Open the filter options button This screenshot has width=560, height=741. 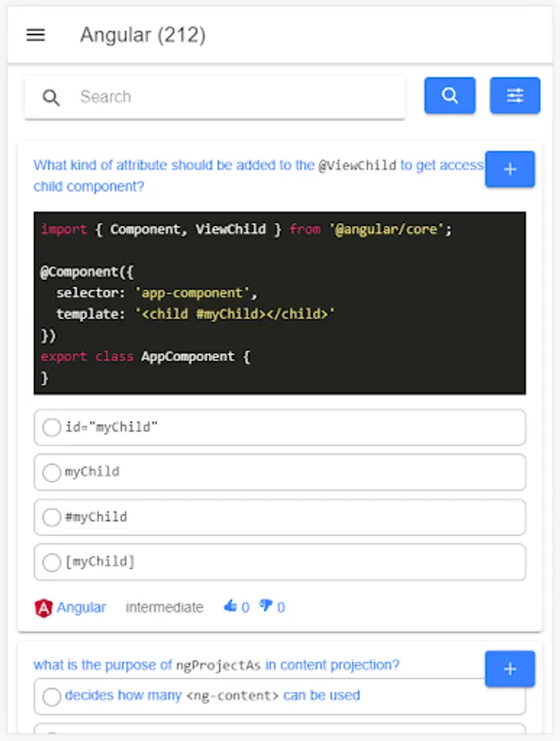click(515, 96)
